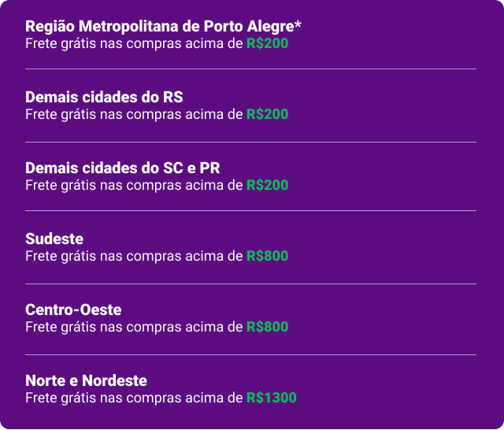
Task: Click the Frete grátis text under Norte e Nordeste
Action: pyautogui.click(x=61, y=398)
